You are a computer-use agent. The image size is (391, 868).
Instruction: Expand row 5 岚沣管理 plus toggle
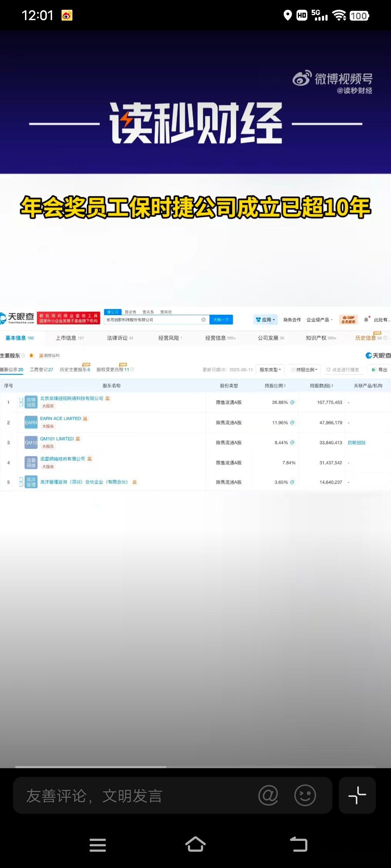click(21, 482)
